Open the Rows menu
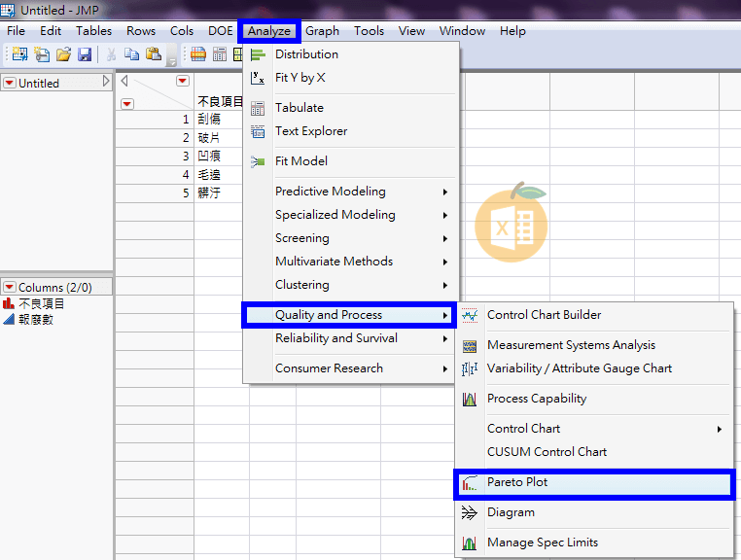The height and width of the screenshot is (560, 741). click(x=141, y=31)
